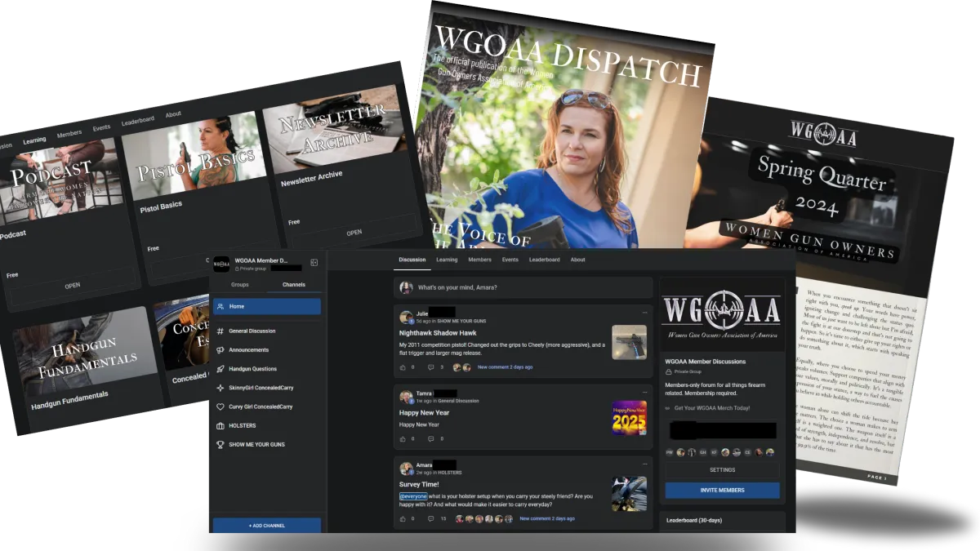The height and width of the screenshot is (551, 980).
Task: Open the Discussion tab in the front window
Action: [412, 260]
